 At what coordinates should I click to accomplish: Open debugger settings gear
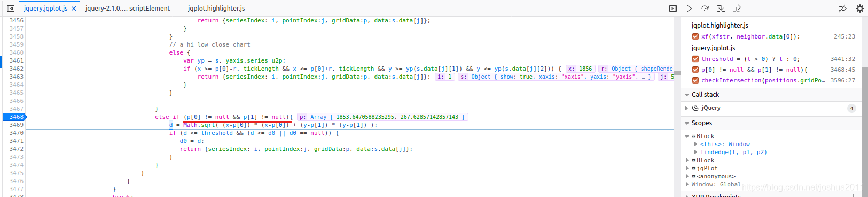(859, 9)
